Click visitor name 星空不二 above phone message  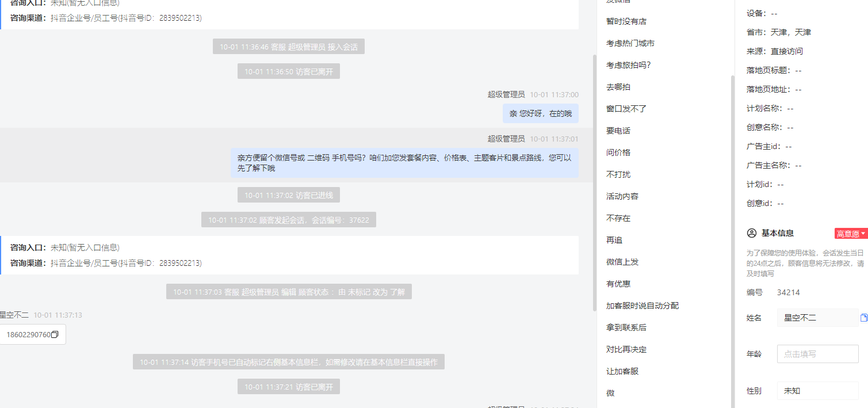(14, 315)
